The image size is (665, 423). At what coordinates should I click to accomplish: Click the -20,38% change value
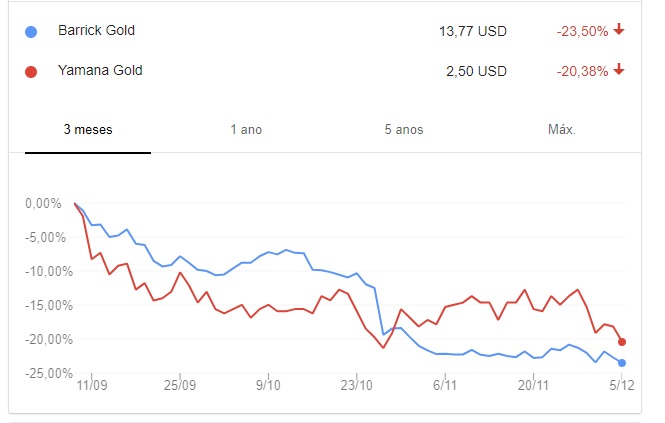pos(582,71)
